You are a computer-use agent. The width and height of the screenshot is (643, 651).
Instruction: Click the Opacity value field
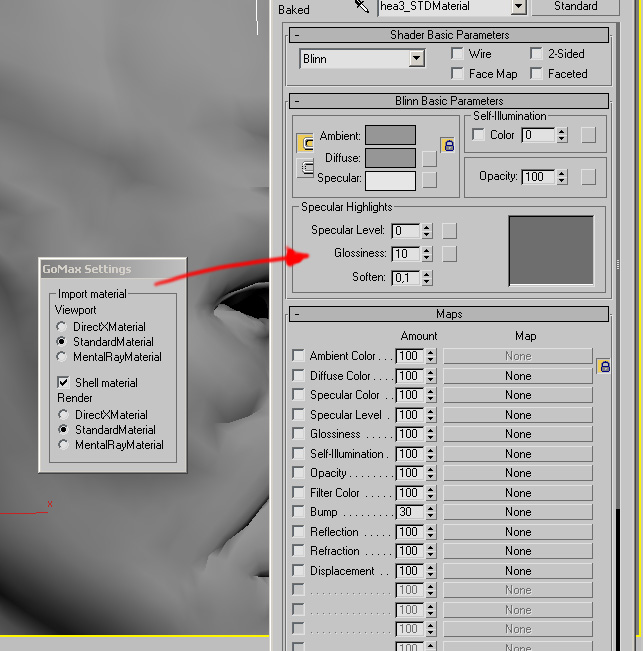[x=539, y=177]
